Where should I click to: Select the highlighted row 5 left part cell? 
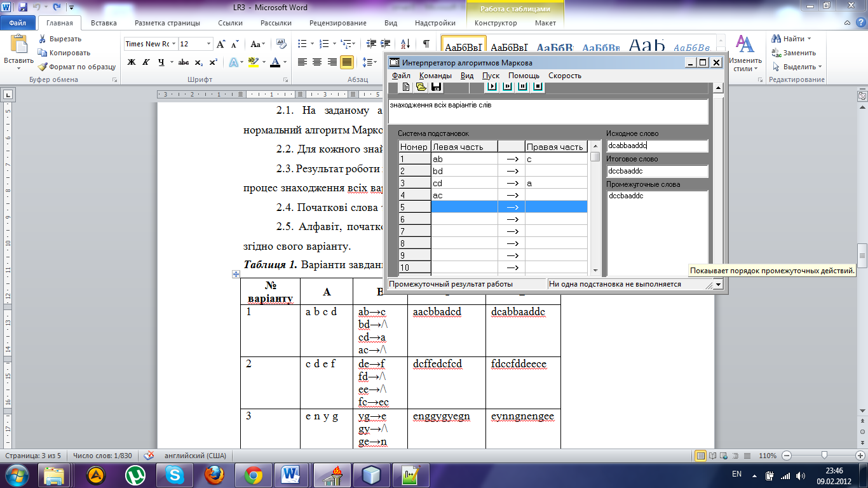[465, 207]
